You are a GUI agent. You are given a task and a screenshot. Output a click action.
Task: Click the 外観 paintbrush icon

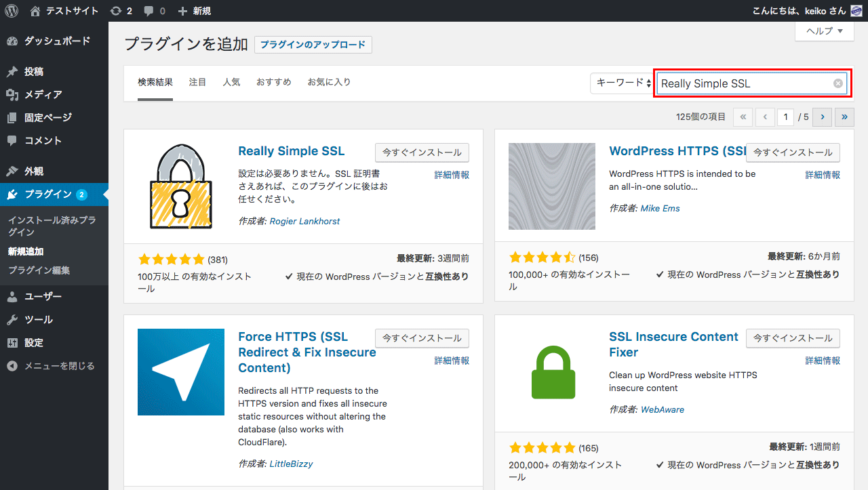point(12,171)
